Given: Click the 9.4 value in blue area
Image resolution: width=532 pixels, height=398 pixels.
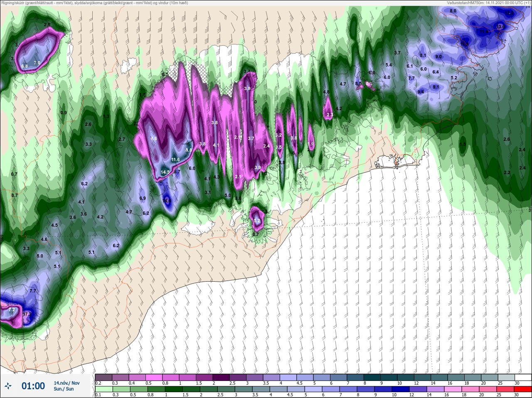Looking at the screenshot, I should (x=421, y=92).
